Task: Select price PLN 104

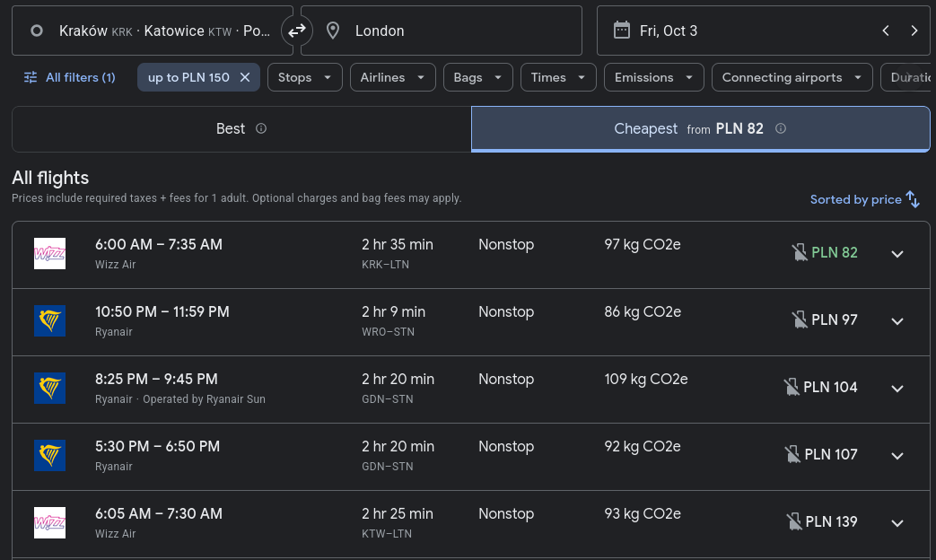Action: [x=830, y=388]
